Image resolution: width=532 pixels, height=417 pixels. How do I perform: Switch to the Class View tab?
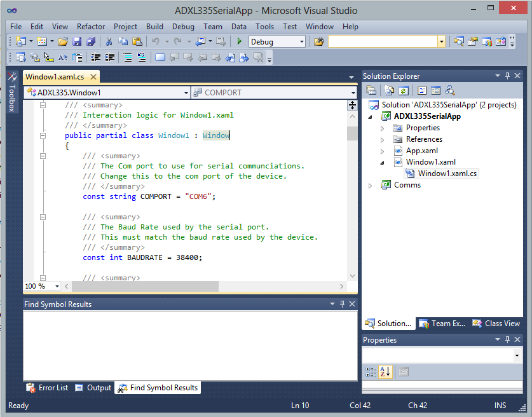[x=496, y=324]
